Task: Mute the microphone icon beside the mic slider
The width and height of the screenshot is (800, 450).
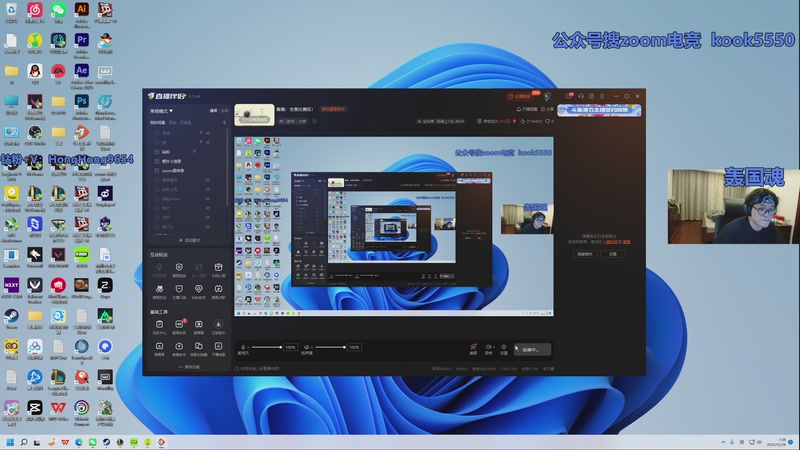Action: point(245,347)
